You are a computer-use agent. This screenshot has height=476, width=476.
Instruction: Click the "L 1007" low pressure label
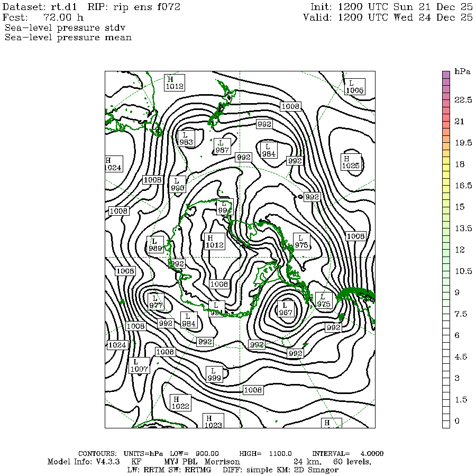(139, 365)
